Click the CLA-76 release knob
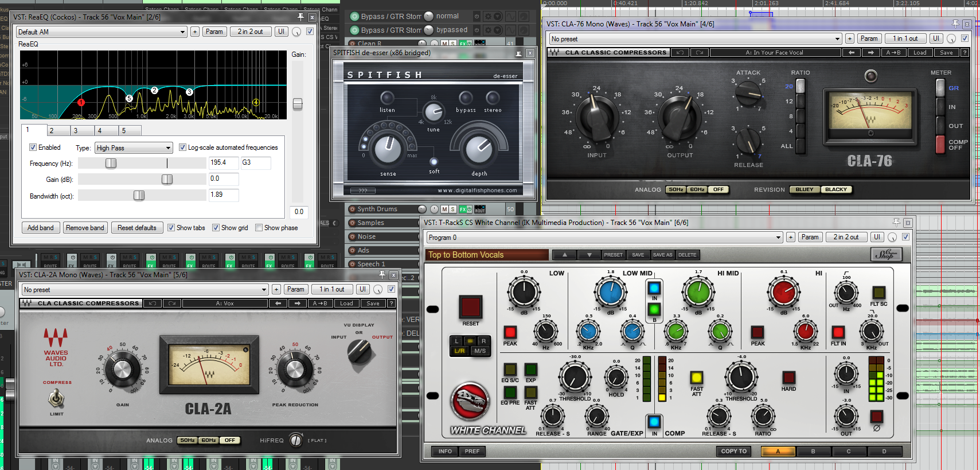This screenshot has width=980, height=470. click(748, 141)
